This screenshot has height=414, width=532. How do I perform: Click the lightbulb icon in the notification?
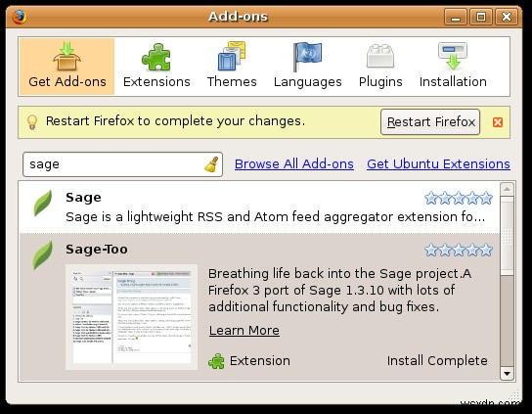click(x=32, y=122)
